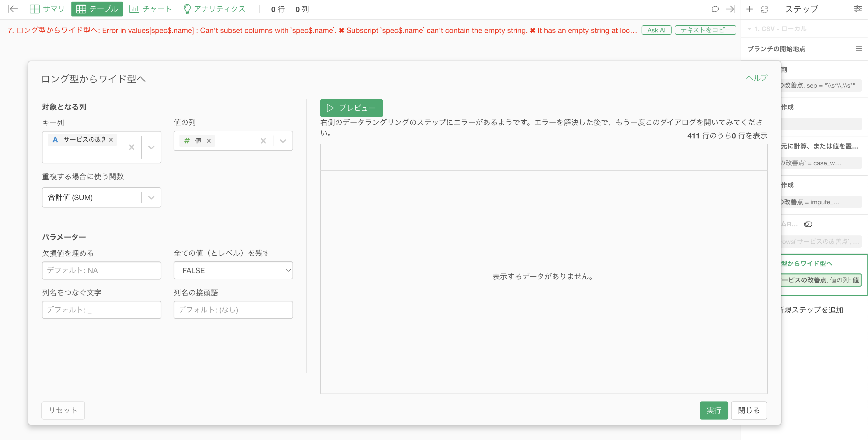Toggle the step enable switch

[x=808, y=224]
